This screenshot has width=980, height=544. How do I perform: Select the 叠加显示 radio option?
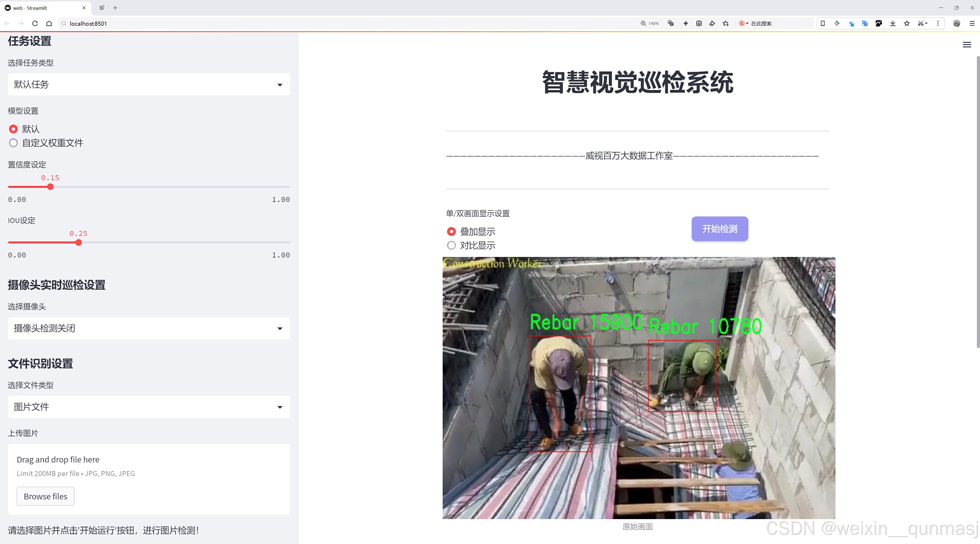451,232
